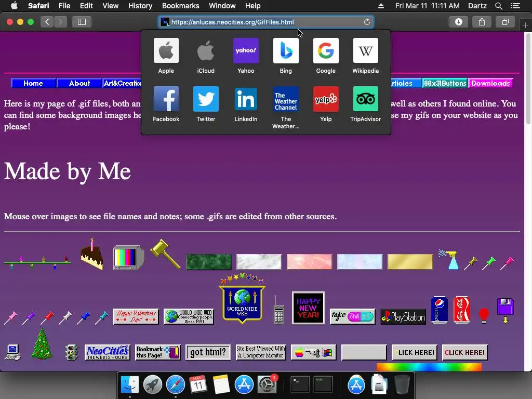Open Notification Center list icon
The width and height of the screenshot is (532, 399).
[x=515, y=6]
